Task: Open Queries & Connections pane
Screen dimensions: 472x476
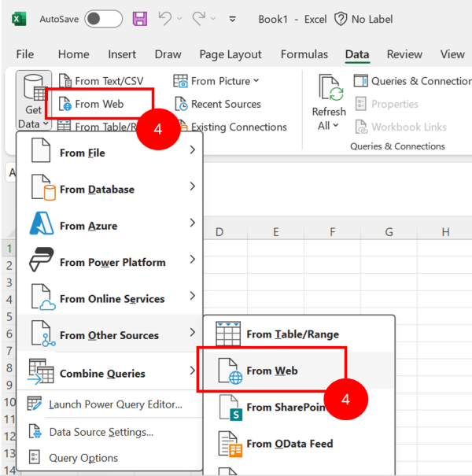Action: 412,81
